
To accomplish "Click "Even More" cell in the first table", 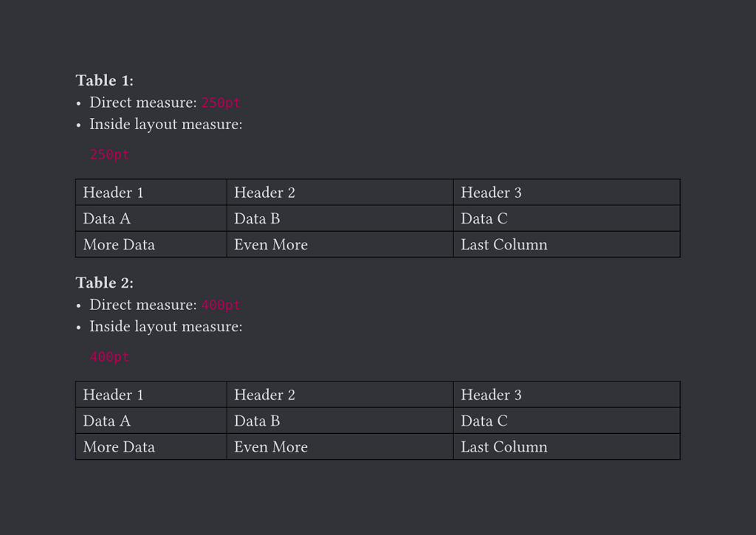I will 271,245.
